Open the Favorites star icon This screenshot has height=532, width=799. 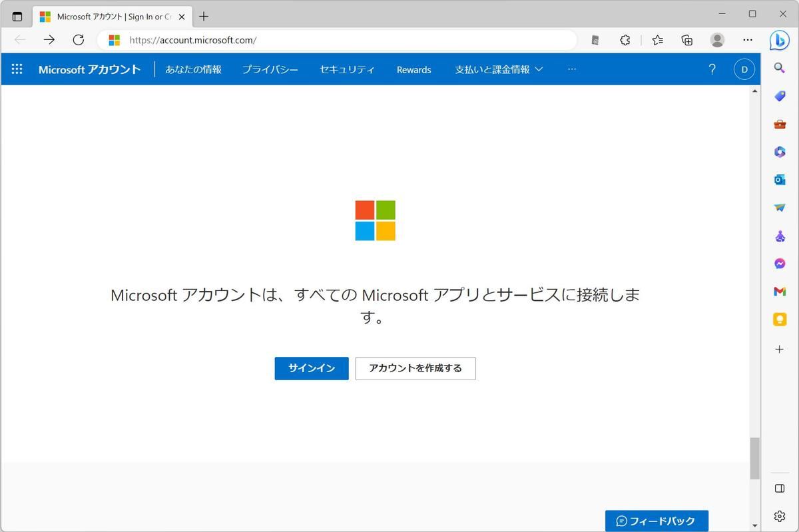pyautogui.click(x=658, y=40)
